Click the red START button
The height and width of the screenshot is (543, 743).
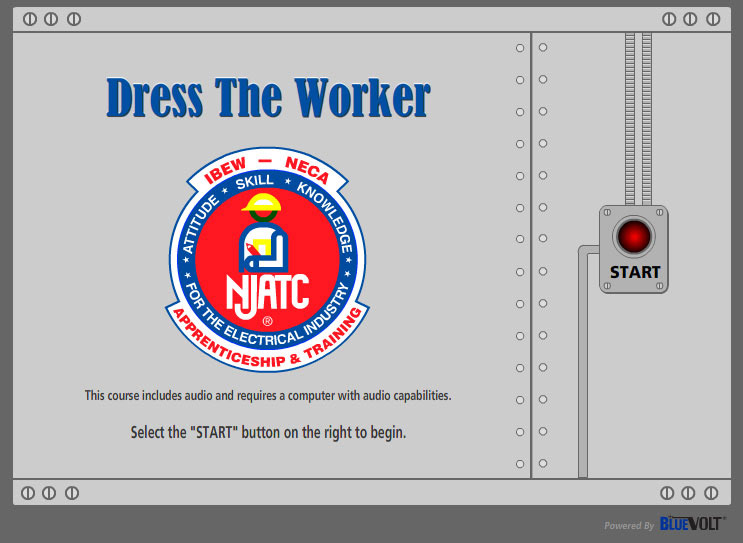pyautogui.click(x=634, y=236)
